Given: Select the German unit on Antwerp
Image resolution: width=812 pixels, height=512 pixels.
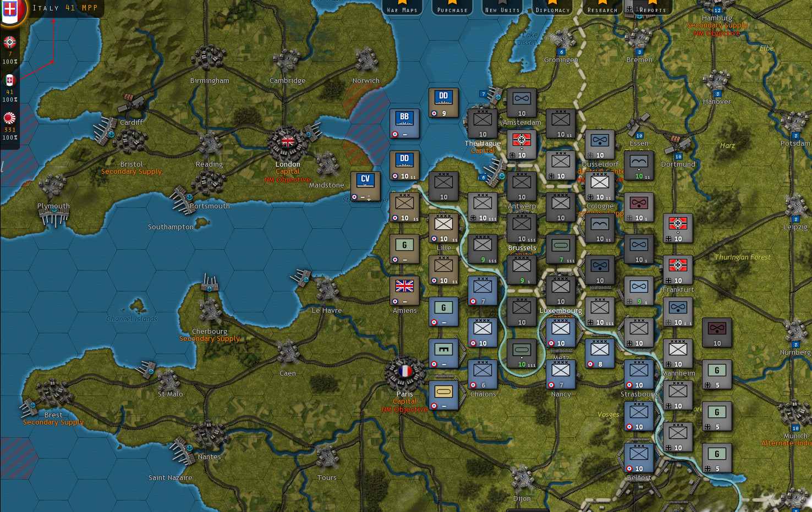Looking at the screenshot, I should pos(522,186).
